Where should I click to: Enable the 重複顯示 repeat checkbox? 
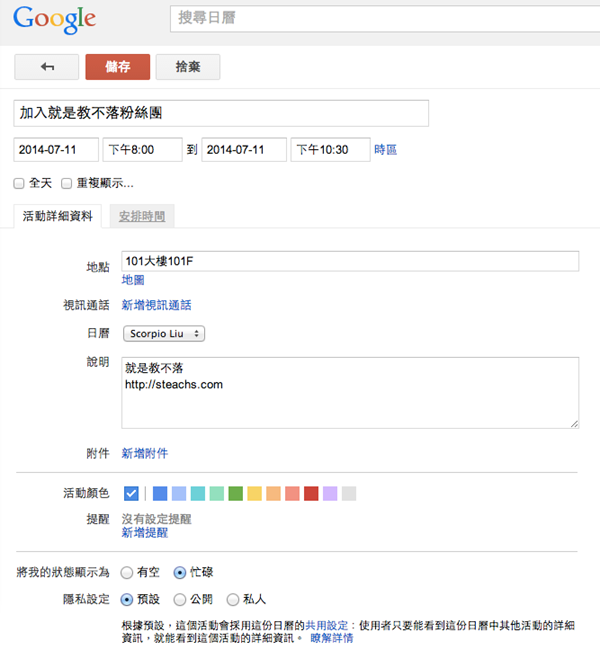67,184
